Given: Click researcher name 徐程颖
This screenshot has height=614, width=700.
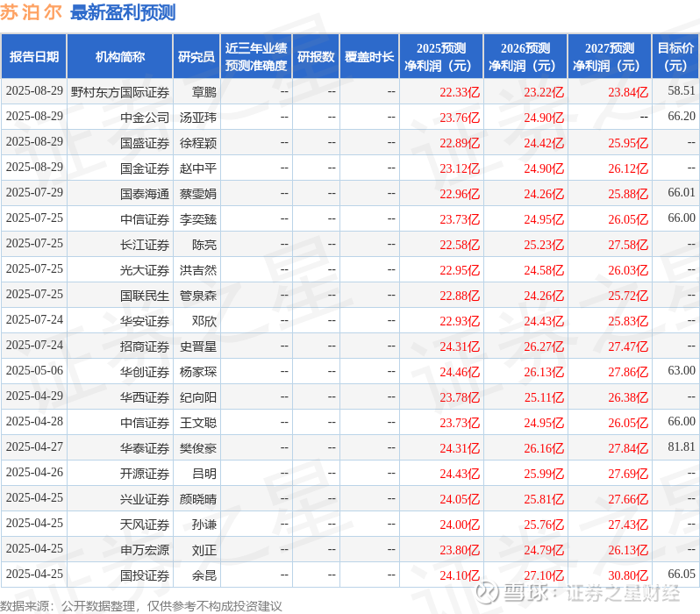Looking at the screenshot, I should coord(197,143).
